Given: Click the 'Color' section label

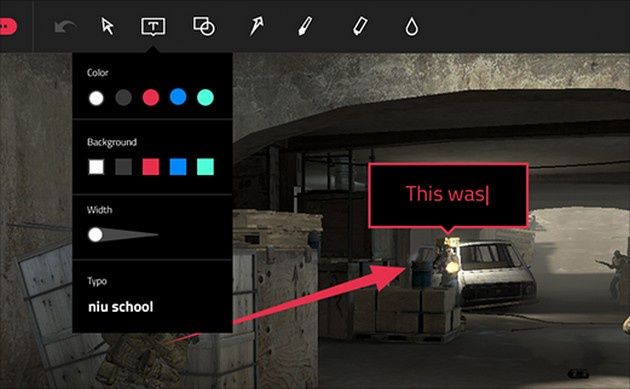Looking at the screenshot, I should [x=98, y=73].
